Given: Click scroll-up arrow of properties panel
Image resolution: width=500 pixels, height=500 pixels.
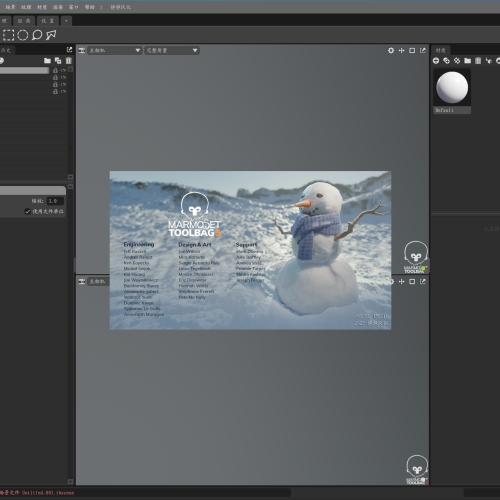Looking at the screenshot, I should [70, 187].
